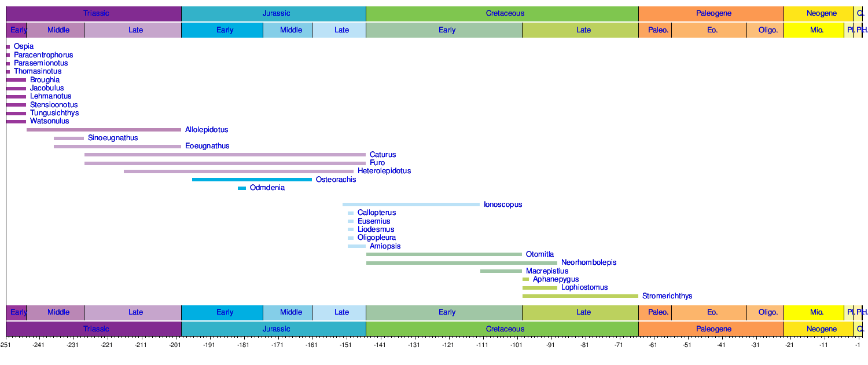Open the Aphanepygus link
Screen dimensions: 868x365
556,279
